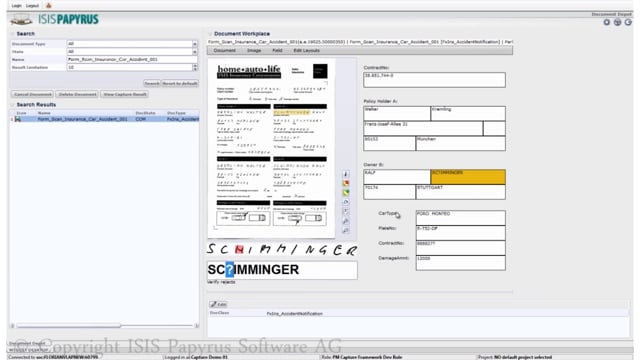Click the DamageAmnt field
This screenshot has height=360, width=640.
pos(461,263)
